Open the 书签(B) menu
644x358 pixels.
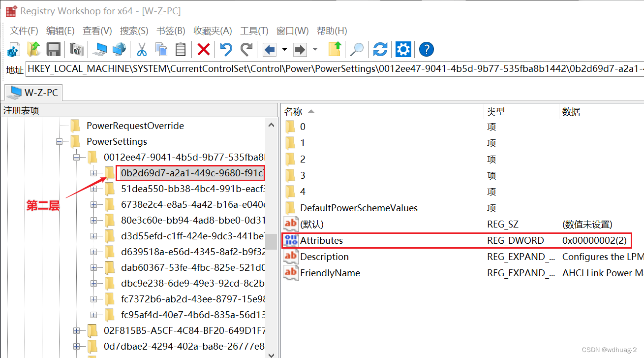tap(171, 31)
